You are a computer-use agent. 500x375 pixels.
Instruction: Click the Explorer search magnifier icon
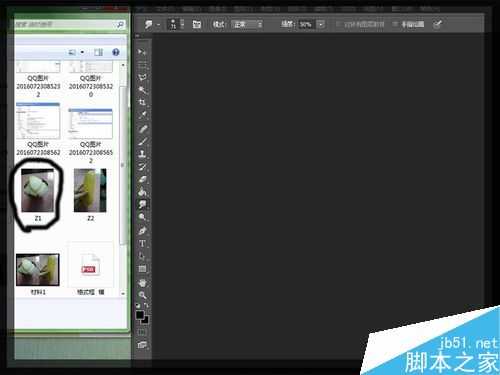tap(120, 24)
